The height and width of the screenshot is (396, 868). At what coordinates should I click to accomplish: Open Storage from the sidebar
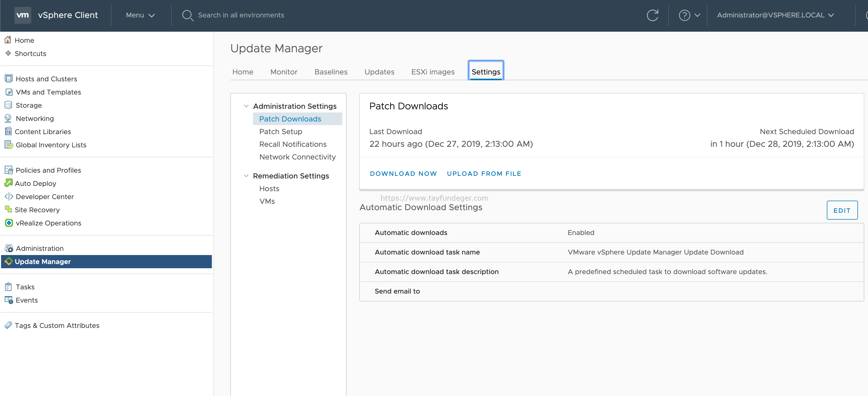tap(29, 105)
